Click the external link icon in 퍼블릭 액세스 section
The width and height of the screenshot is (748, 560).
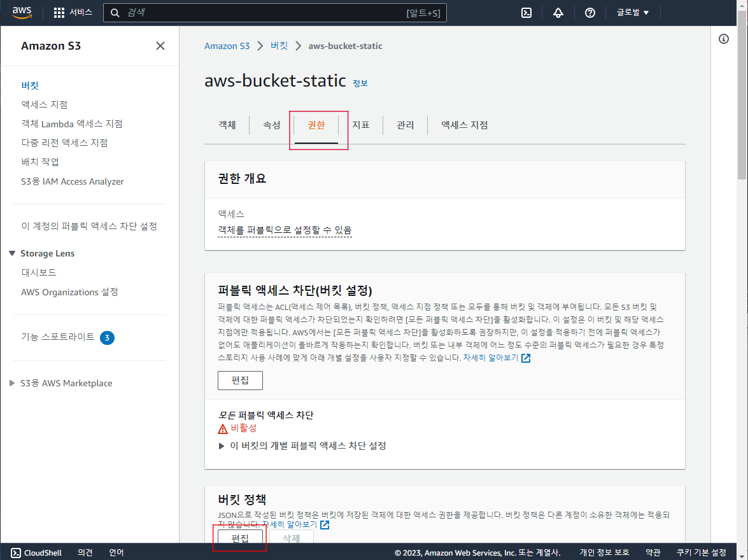tap(526, 358)
